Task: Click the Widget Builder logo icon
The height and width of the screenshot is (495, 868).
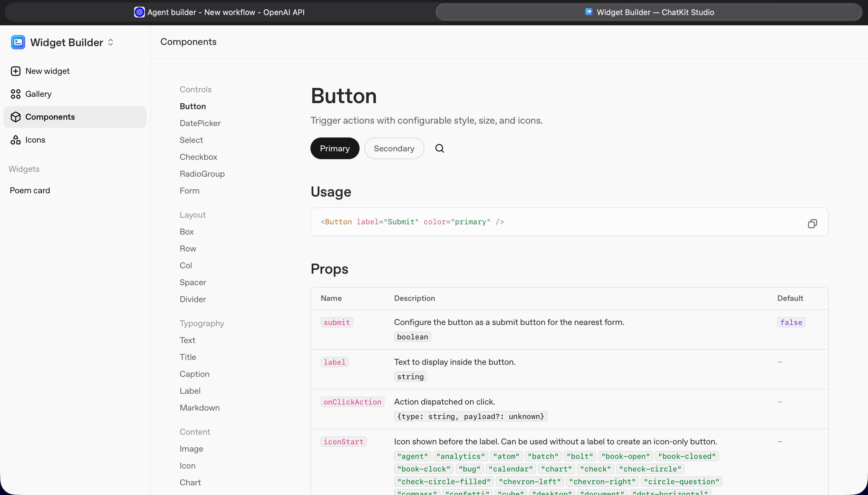Action: coord(18,42)
